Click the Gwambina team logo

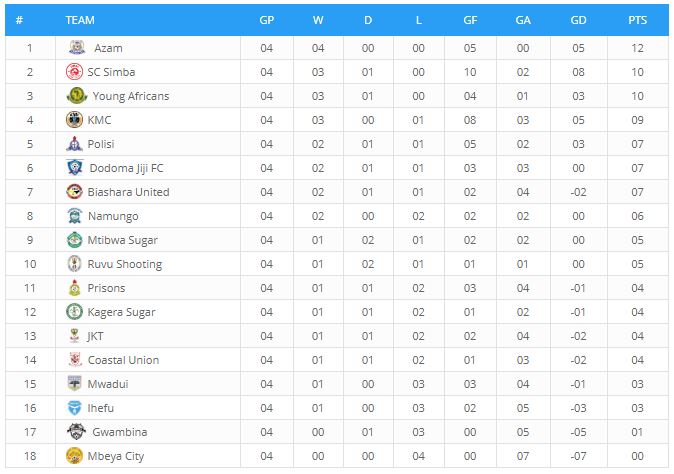tap(77, 432)
